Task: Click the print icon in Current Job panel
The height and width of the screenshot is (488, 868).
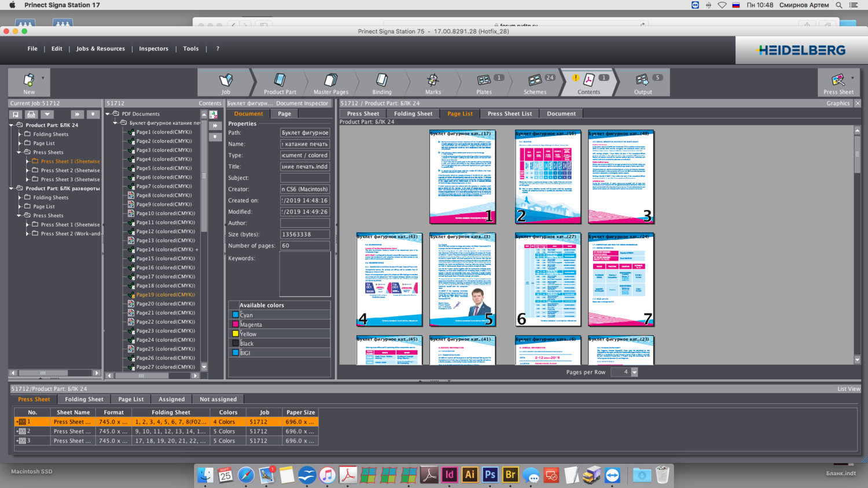Action: pos(31,114)
